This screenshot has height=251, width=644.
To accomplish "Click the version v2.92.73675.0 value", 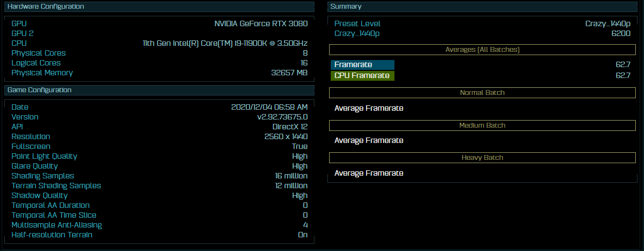I will [282, 117].
